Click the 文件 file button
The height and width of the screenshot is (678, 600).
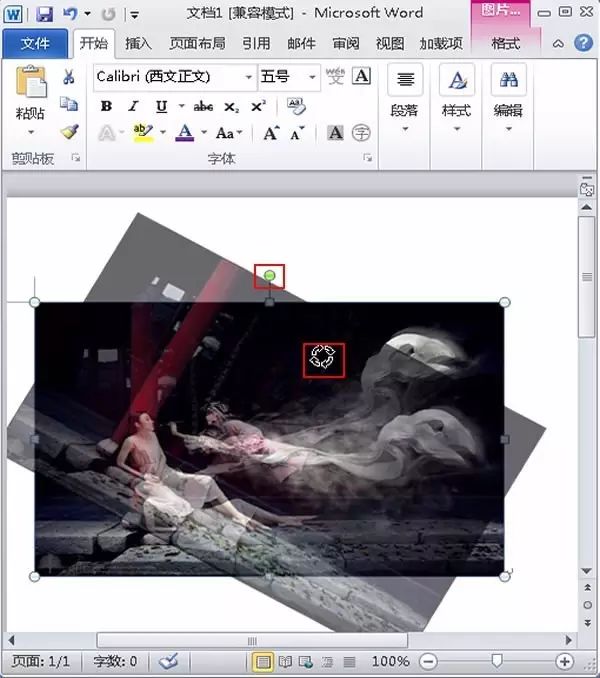point(35,44)
